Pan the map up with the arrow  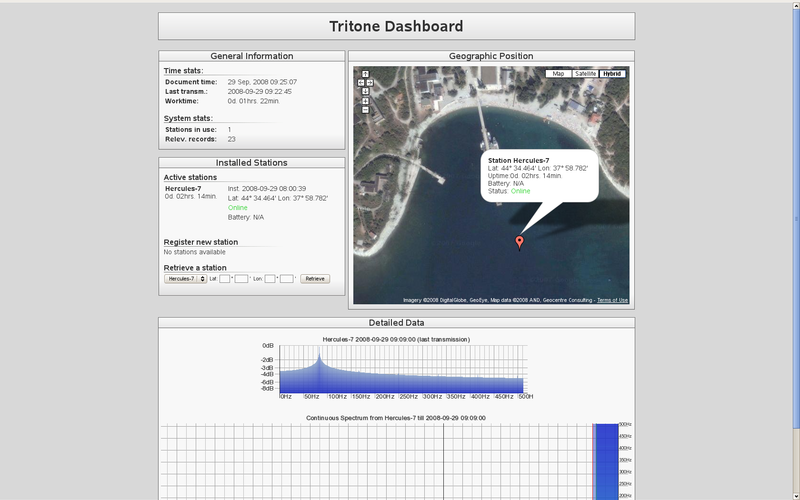click(365, 74)
